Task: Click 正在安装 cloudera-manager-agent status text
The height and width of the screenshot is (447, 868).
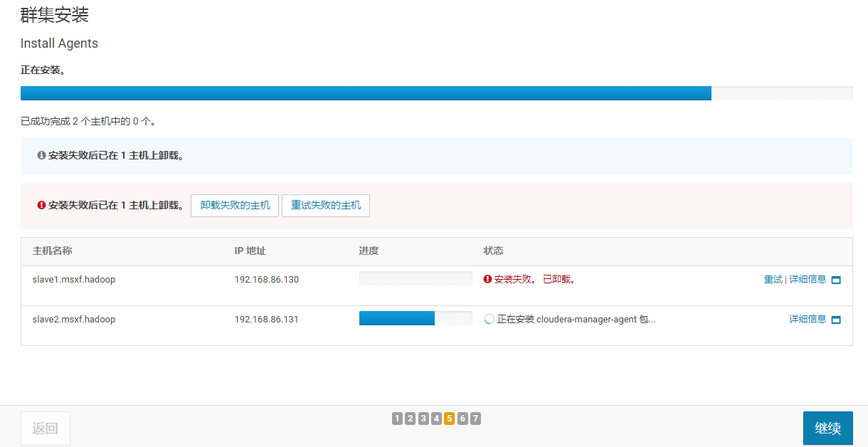Action: [576, 320]
